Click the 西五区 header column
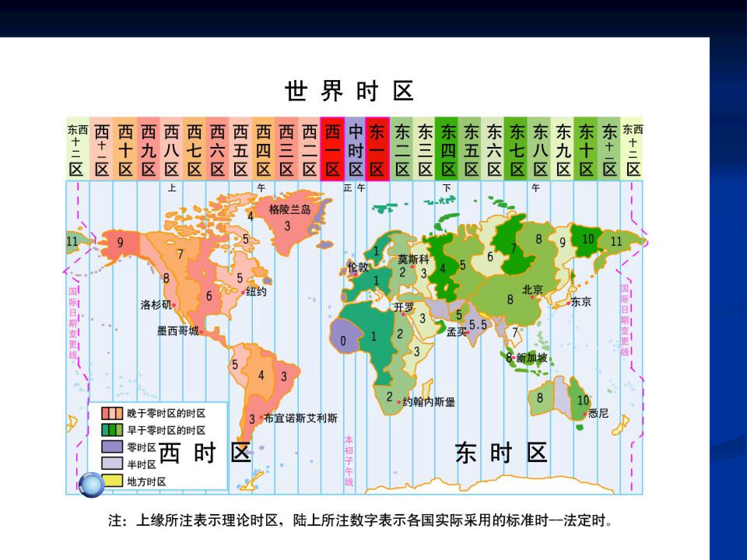 point(240,149)
